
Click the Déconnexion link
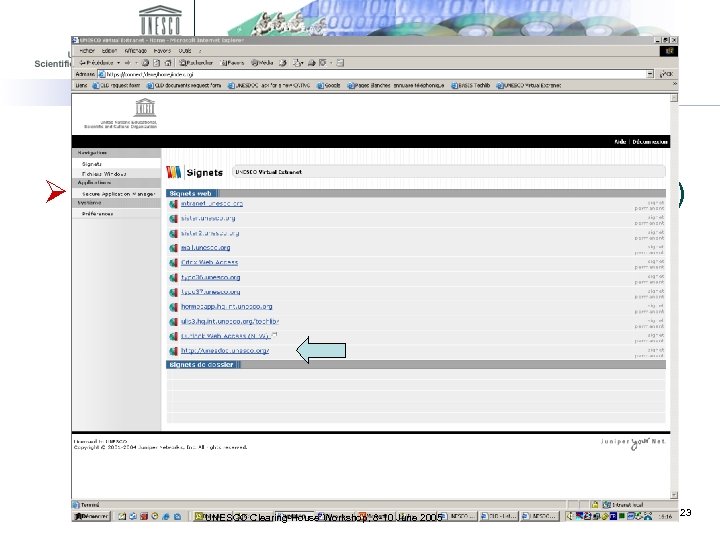(650, 142)
